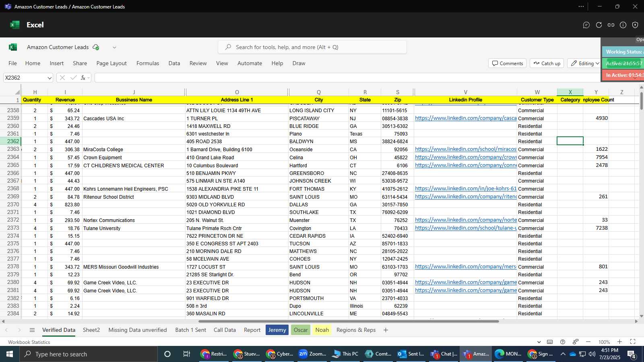Add a new sheet with plus icon
This screenshot has width=644, height=362.
(x=386, y=330)
